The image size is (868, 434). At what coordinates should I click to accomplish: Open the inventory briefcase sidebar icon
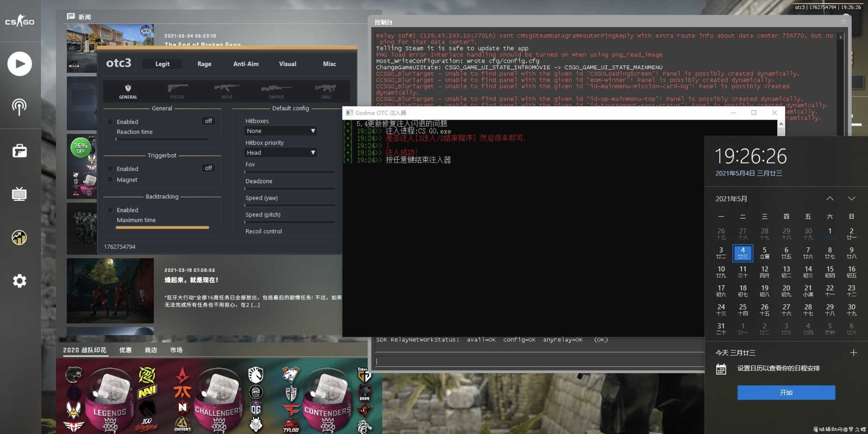coord(19,151)
